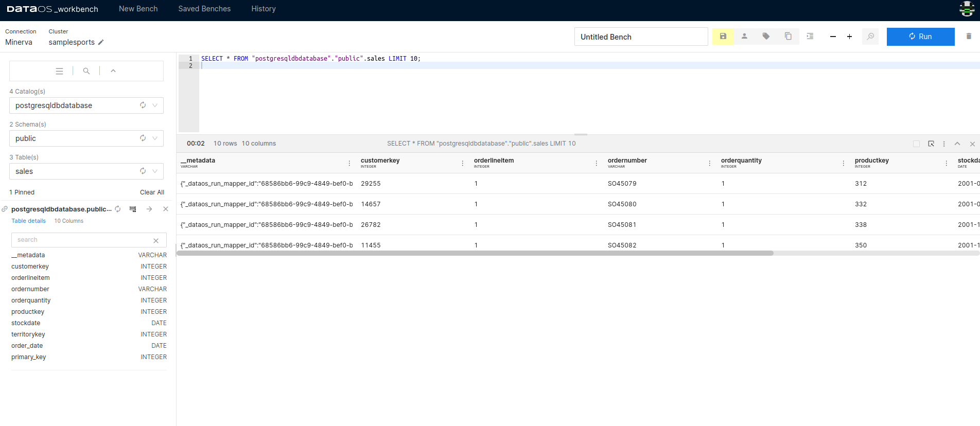
Task: Click the Untitled Bench name field
Action: click(641, 37)
